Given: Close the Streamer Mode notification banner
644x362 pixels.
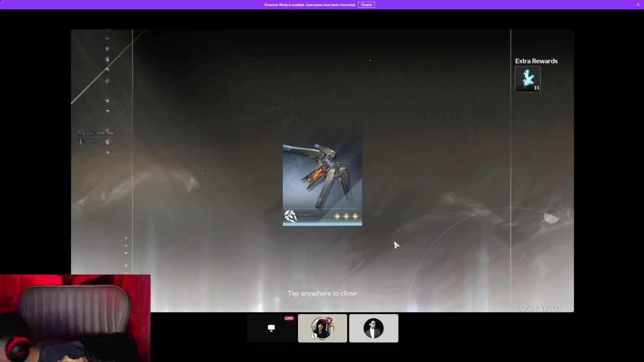Looking at the screenshot, I should [638, 5].
